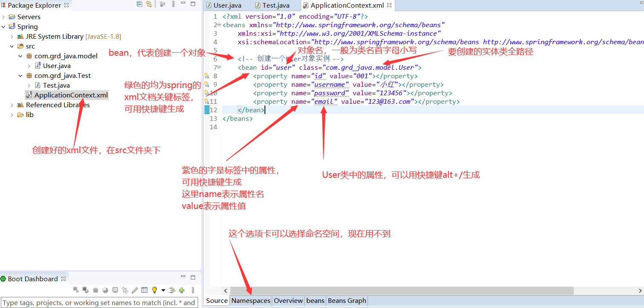Collapse the Spring project node

tap(3, 27)
